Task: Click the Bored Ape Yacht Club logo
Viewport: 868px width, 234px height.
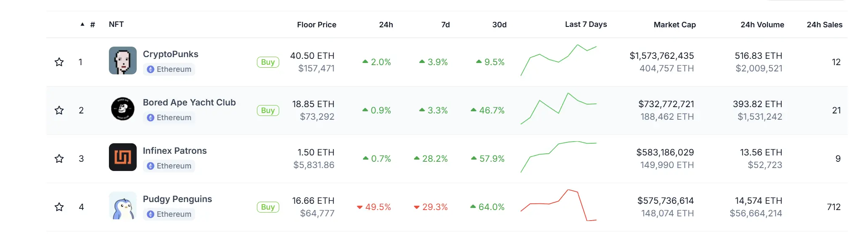Action: click(x=122, y=109)
